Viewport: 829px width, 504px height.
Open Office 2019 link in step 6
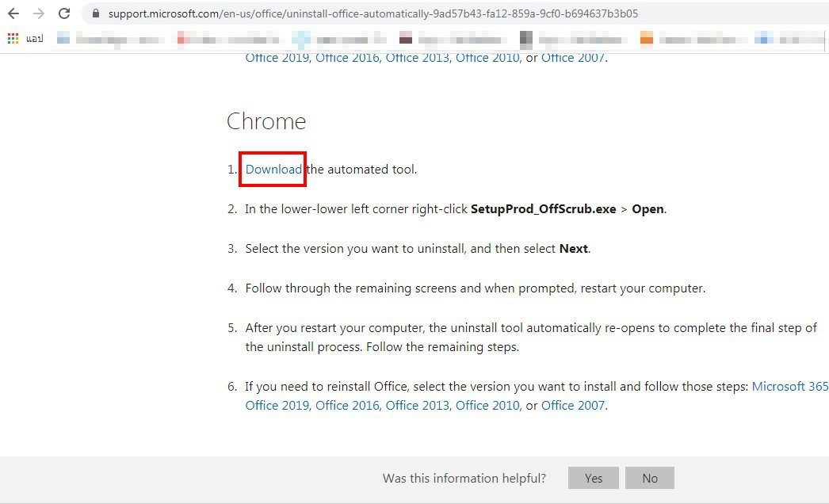[x=277, y=405]
